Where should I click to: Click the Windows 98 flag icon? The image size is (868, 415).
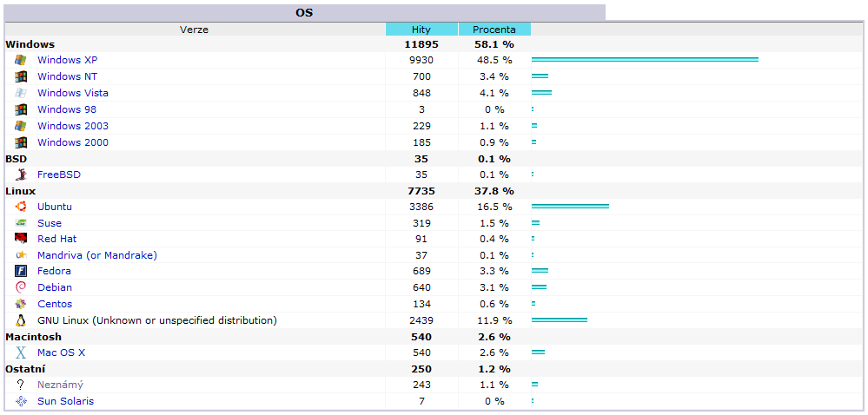coord(21,109)
